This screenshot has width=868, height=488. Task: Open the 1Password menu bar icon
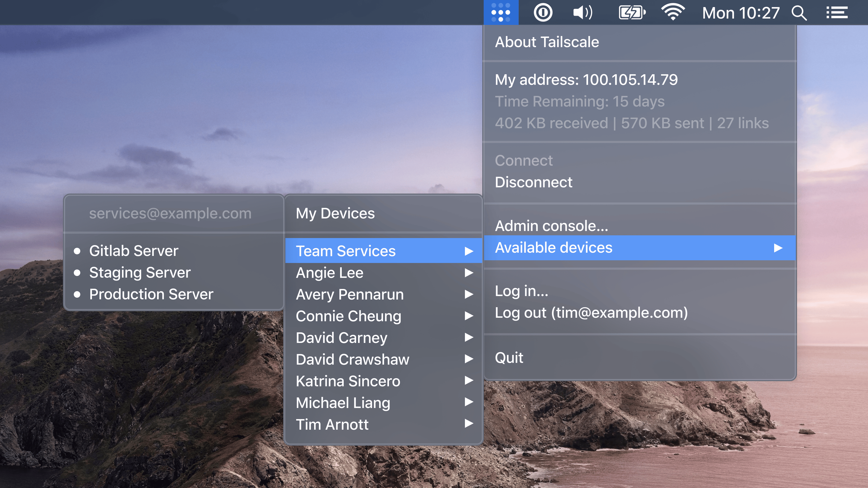tap(543, 12)
